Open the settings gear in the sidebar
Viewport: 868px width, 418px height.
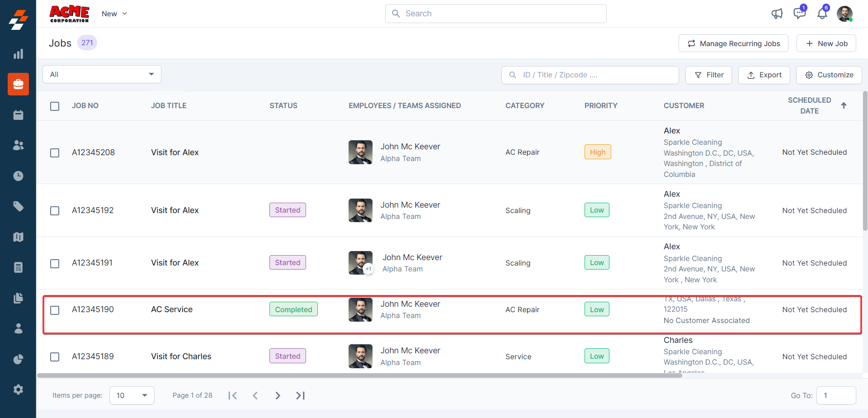(x=18, y=389)
